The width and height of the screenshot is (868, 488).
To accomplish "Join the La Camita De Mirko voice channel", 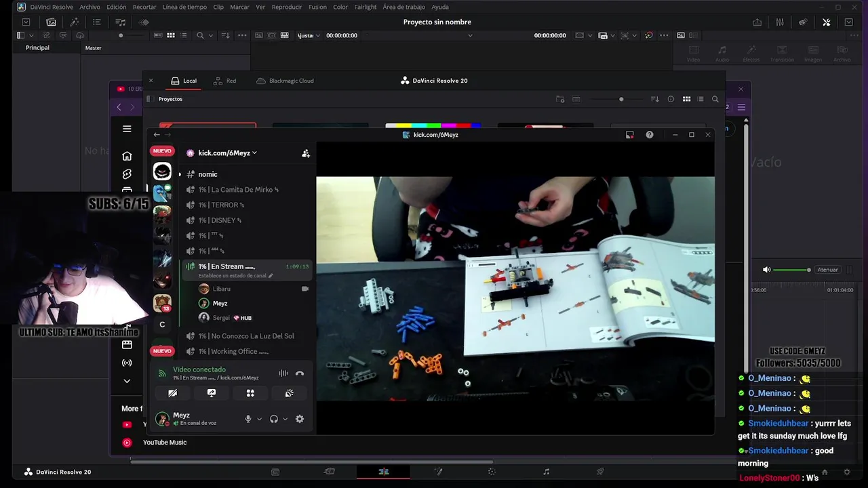I will (245, 190).
